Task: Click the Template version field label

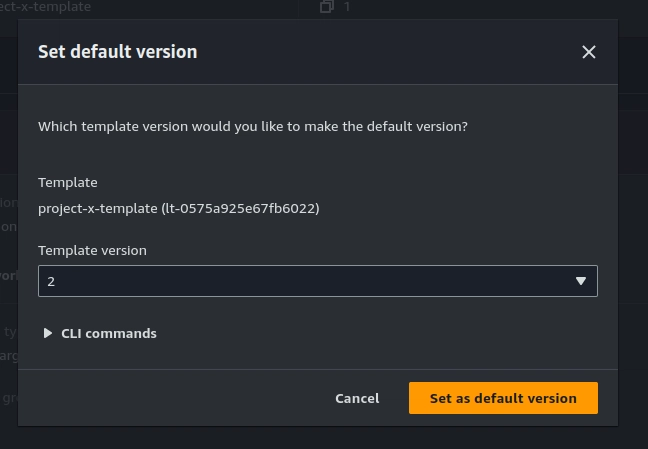Action: pyautogui.click(x=92, y=251)
